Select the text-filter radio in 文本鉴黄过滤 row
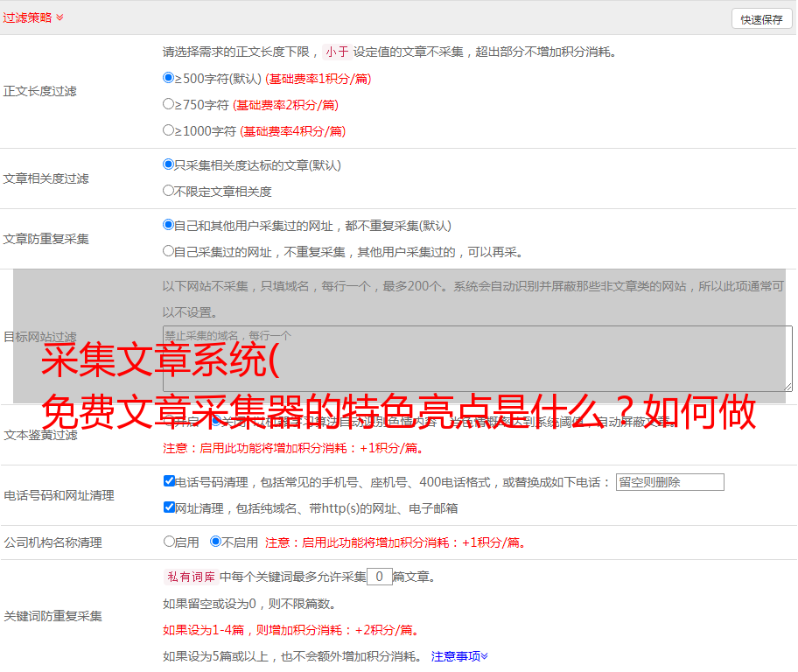798x672 pixels. [x=215, y=421]
